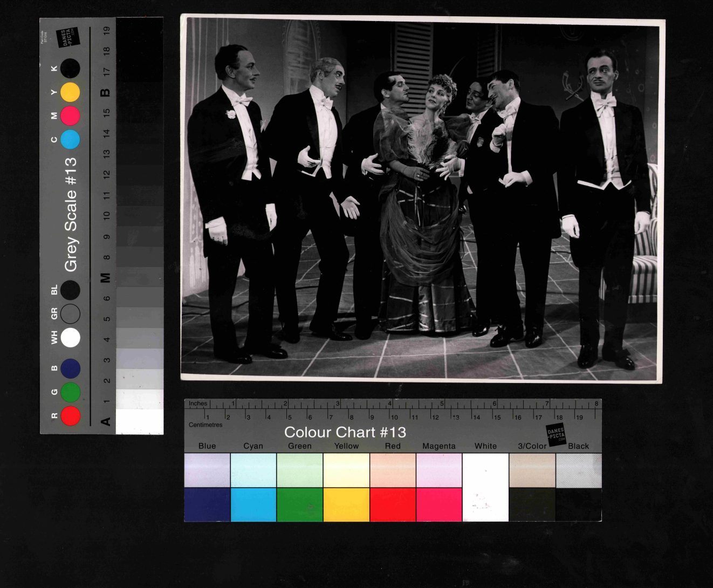Click the solid Red swatch on the colour chart
Image resolution: width=713 pixels, height=588 pixels.
pos(393,504)
